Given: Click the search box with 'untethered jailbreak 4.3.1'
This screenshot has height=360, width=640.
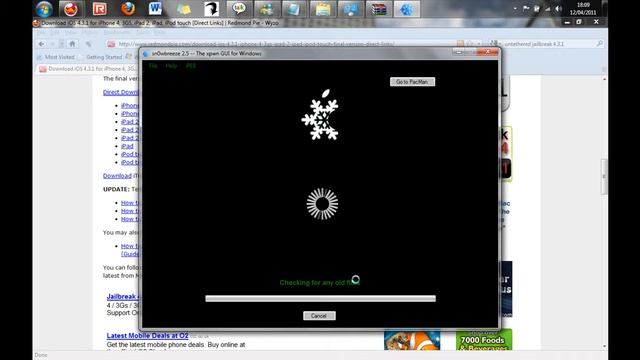Looking at the screenshot, I should pyautogui.click(x=534, y=44).
